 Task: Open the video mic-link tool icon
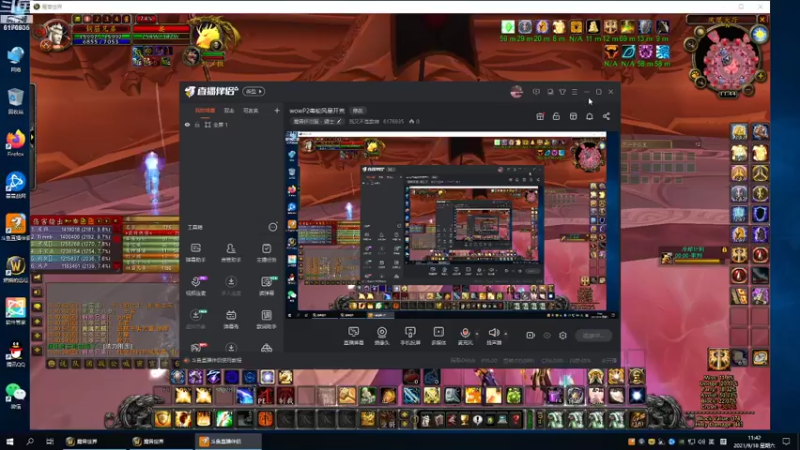click(x=196, y=286)
